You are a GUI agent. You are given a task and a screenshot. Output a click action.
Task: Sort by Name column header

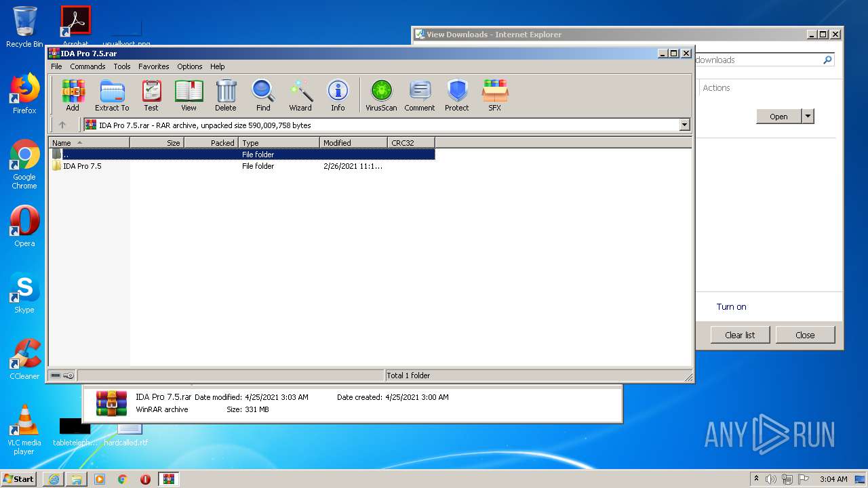coord(89,142)
